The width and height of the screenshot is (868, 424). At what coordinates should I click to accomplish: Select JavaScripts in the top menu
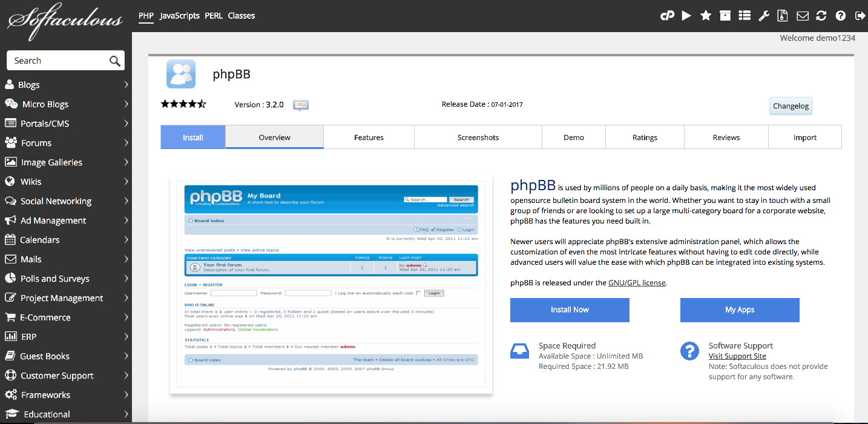coord(180,16)
